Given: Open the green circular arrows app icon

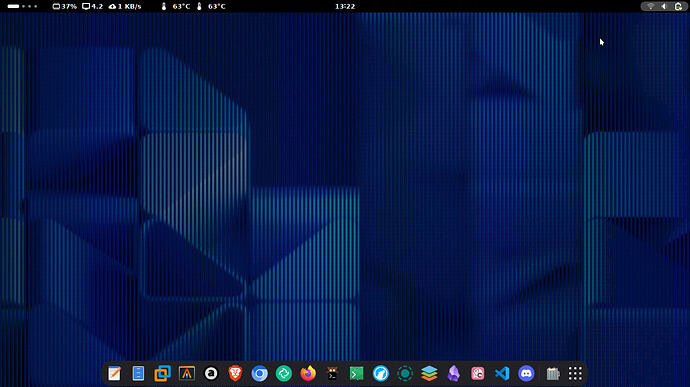Looking at the screenshot, I should tap(284, 373).
